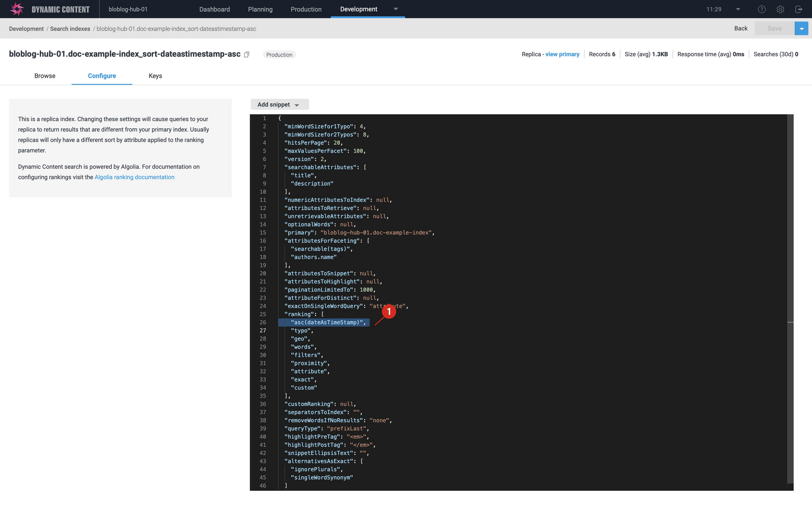Image resolution: width=812 pixels, height=508 pixels.
Task: Select the Development menu item
Action: point(358,9)
